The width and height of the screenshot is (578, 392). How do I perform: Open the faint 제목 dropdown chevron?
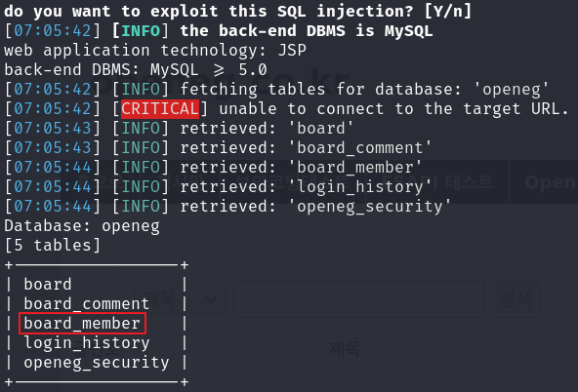pyautogui.click(x=211, y=299)
